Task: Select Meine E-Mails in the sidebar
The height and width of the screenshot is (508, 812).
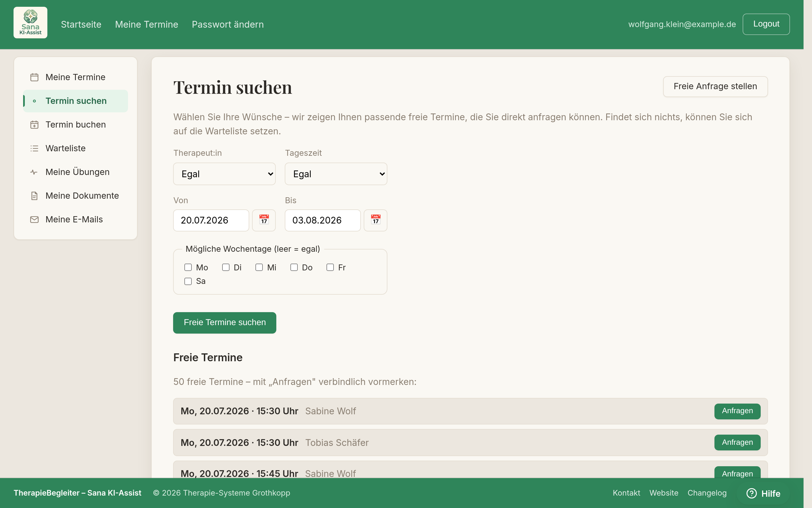Action: click(76, 219)
